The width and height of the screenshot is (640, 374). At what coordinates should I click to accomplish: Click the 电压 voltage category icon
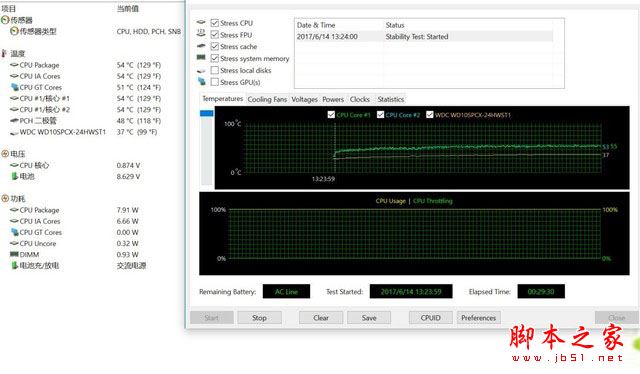point(5,154)
